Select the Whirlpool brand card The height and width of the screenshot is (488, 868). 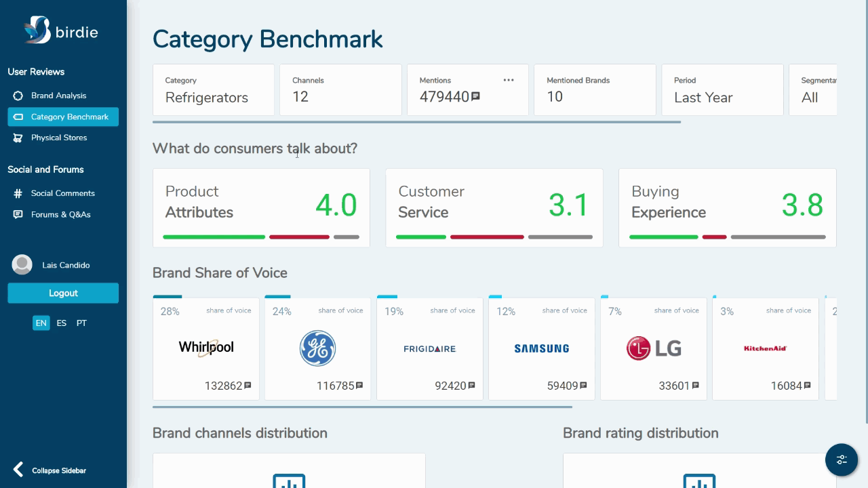206,348
